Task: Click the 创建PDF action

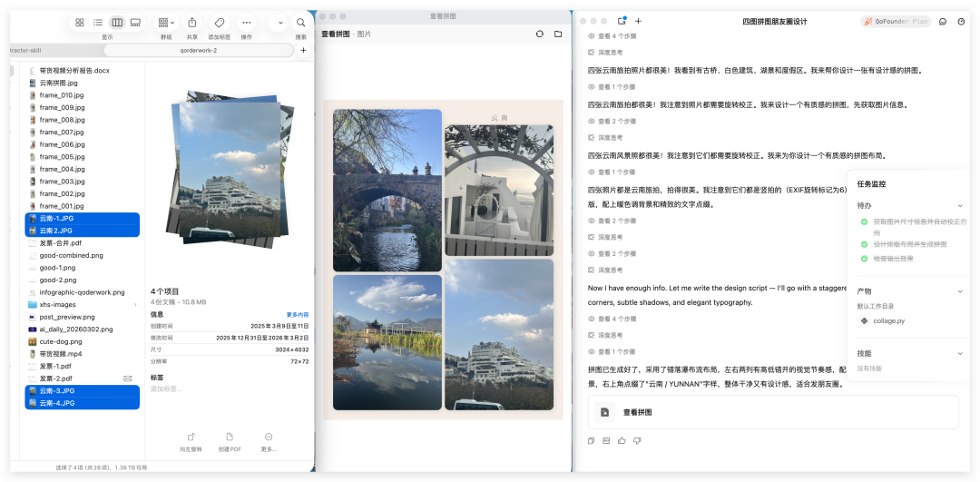Action: [230, 442]
